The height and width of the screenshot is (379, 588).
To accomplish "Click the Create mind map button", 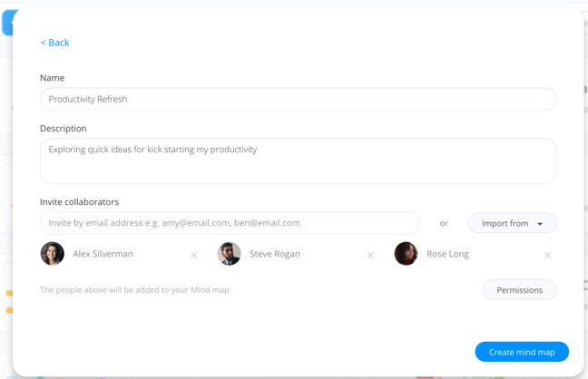I will [522, 352].
